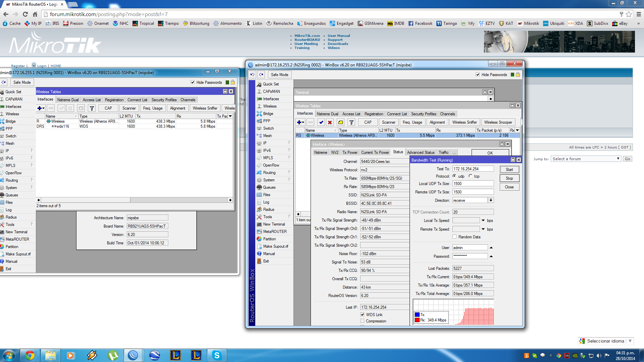The height and width of the screenshot is (362, 644).
Task: Click the Windows Start orb
Action: (9, 355)
